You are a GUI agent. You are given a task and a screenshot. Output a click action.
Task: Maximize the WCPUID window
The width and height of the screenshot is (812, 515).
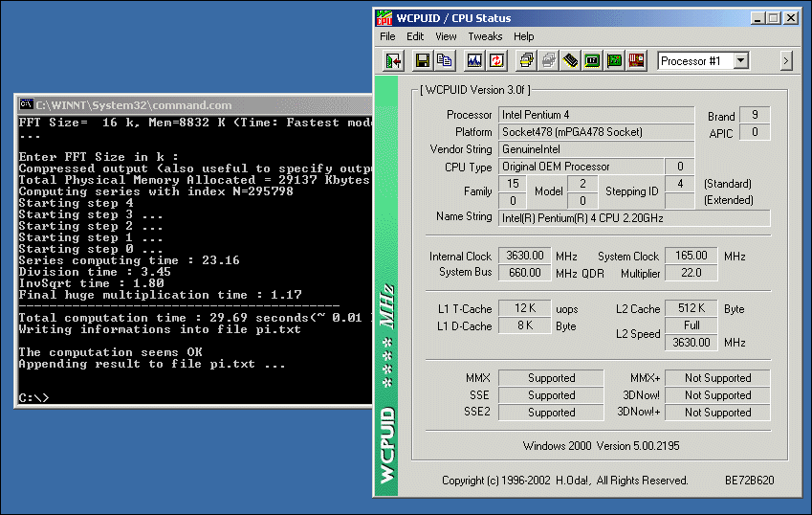(774, 18)
